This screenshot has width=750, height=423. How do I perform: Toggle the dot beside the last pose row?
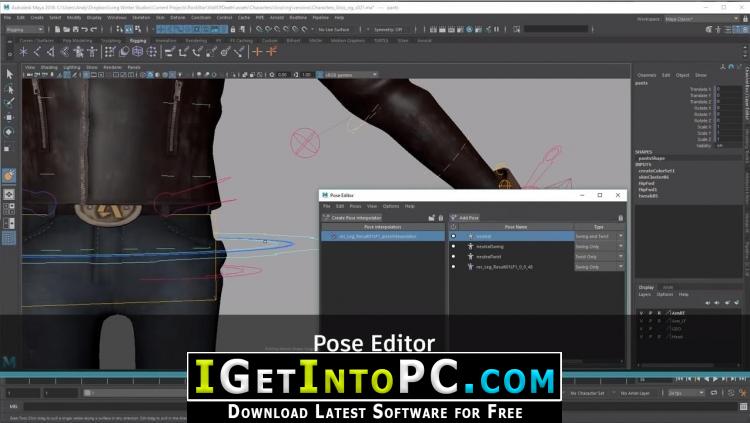pyautogui.click(x=453, y=267)
